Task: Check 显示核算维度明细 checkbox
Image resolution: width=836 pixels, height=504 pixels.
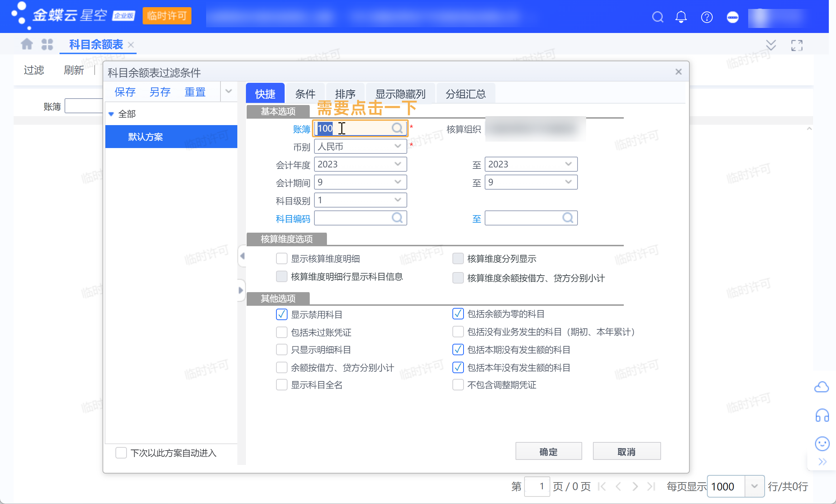Action: tap(282, 258)
